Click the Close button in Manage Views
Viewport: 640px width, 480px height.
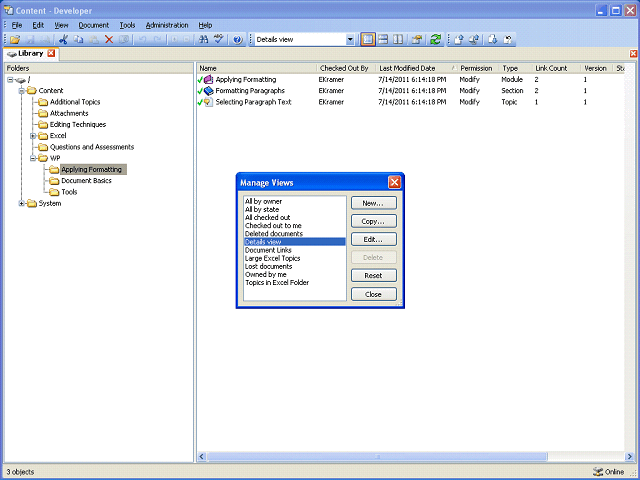click(373, 294)
